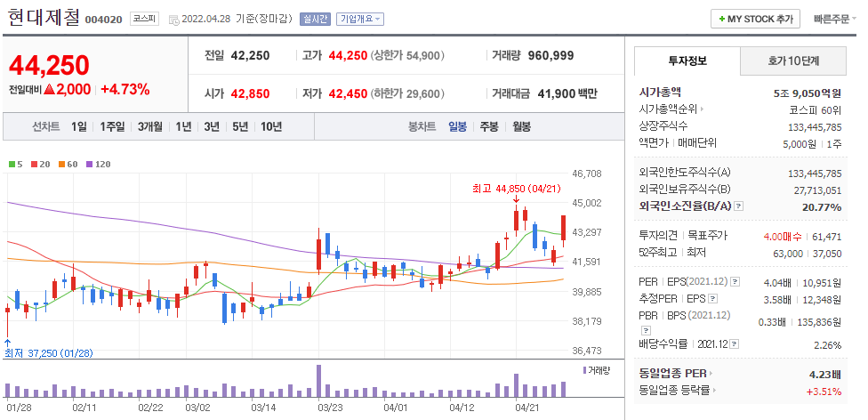Click the 전일 value 42,250
The height and width of the screenshot is (420, 868).
[x=250, y=55]
